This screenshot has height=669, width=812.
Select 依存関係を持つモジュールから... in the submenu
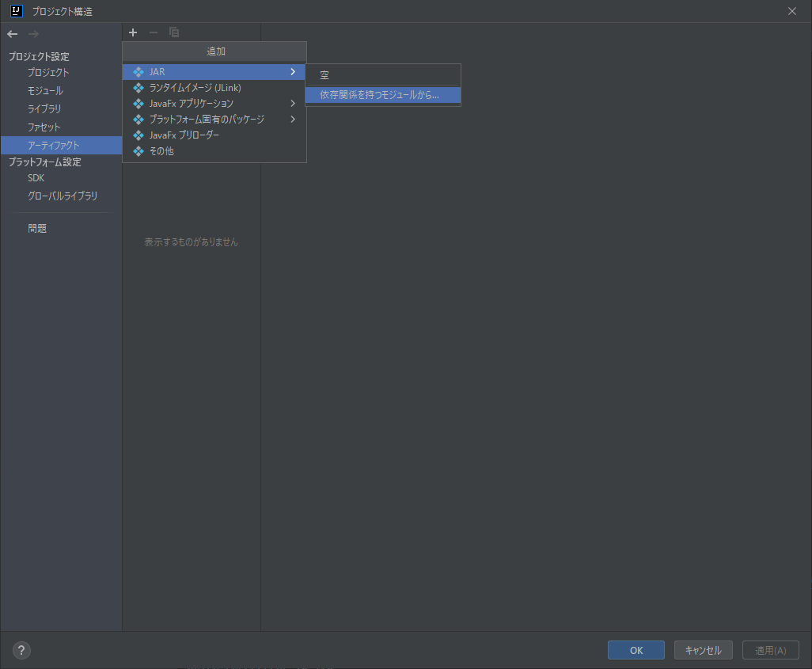point(382,95)
